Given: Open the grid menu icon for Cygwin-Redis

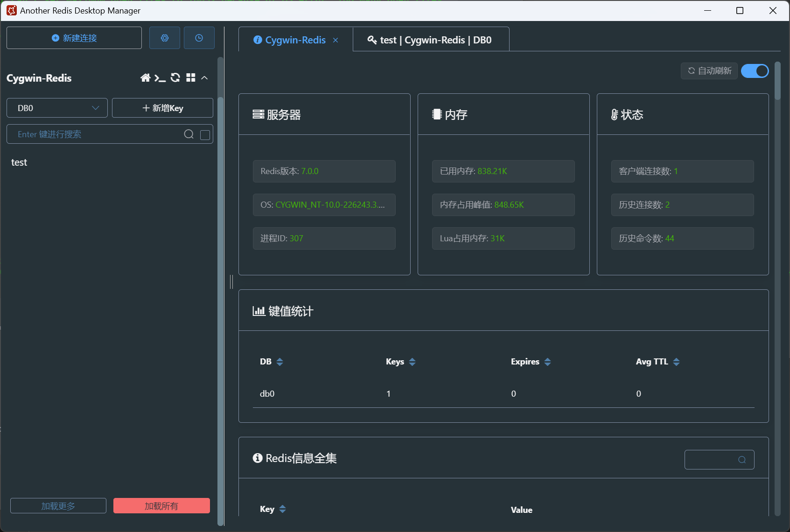Looking at the screenshot, I should [x=190, y=78].
